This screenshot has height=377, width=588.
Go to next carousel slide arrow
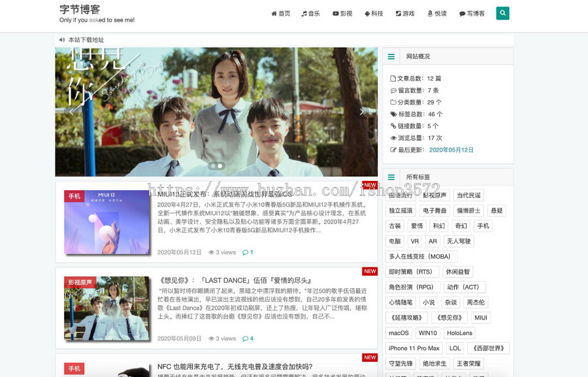(x=361, y=112)
